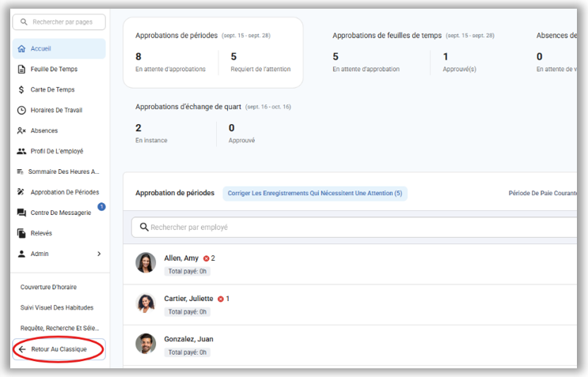Focus the Rechercher par pages search field

[59, 22]
